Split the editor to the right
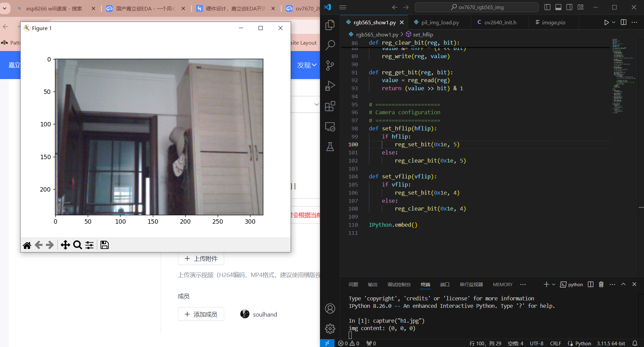The image size is (644, 347). [623, 22]
